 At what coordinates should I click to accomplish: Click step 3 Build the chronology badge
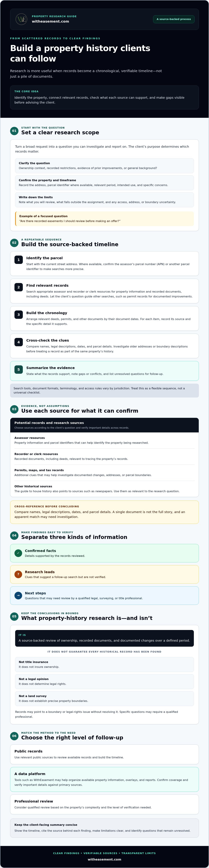19,315
